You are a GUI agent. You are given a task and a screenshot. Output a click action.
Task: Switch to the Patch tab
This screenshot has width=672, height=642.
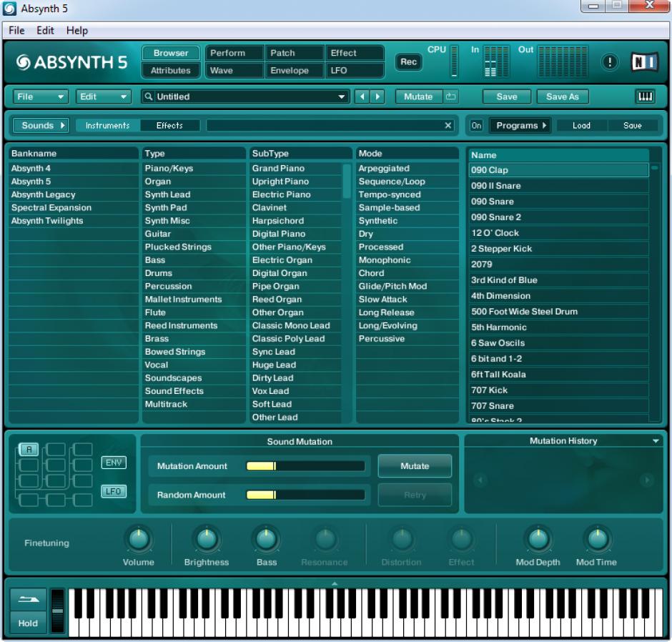click(295, 53)
